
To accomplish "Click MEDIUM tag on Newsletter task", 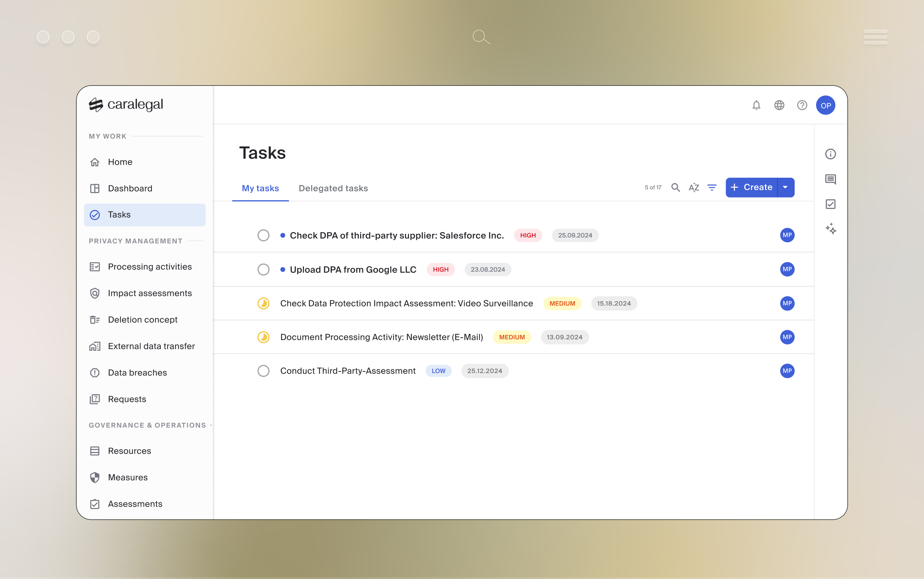I will pos(512,337).
